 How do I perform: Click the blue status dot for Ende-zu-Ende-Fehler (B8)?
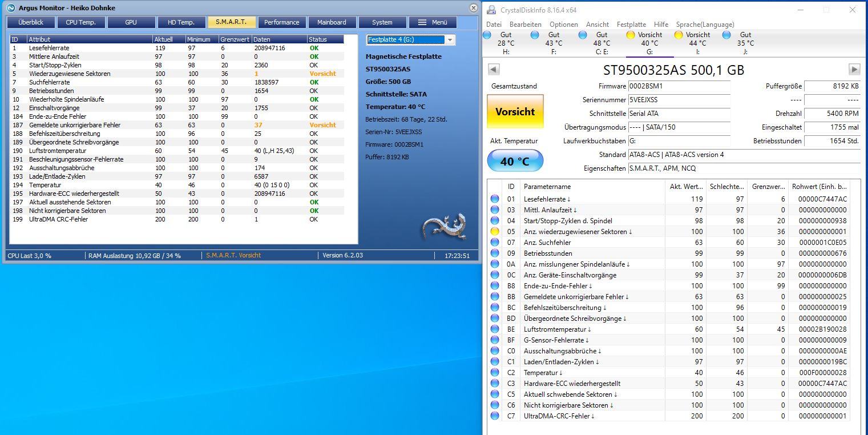click(495, 286)
